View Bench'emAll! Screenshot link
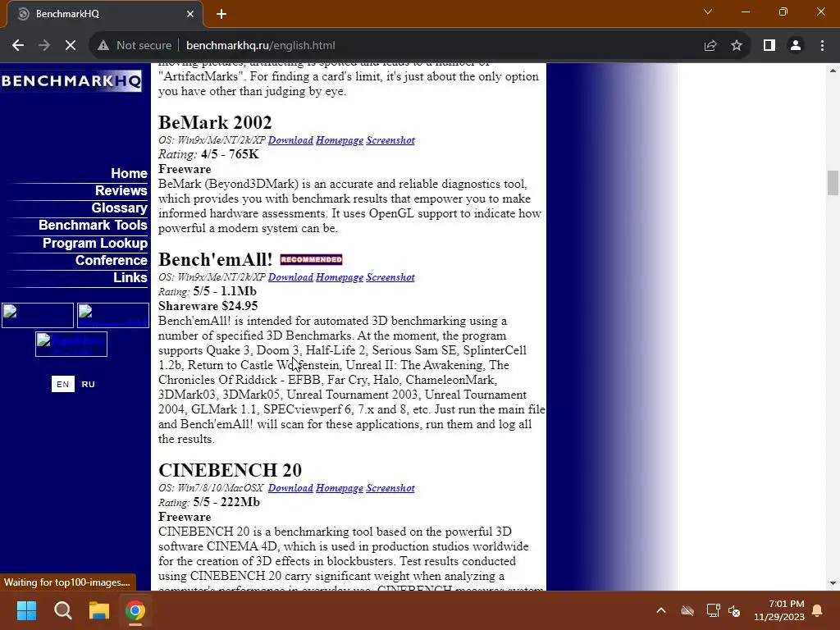Viewport: 840px width, 630px height. point(390,277)
